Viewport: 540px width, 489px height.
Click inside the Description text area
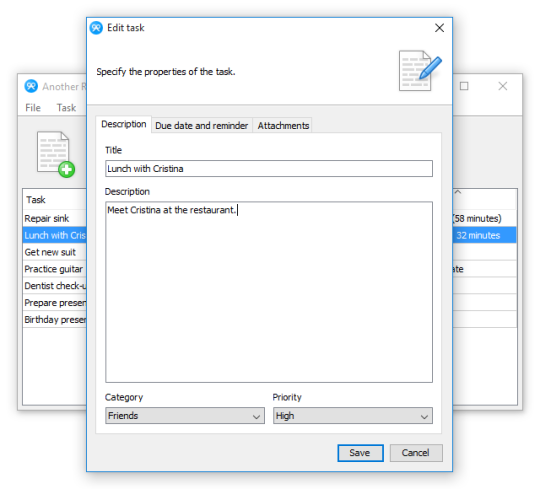point(269,292)
